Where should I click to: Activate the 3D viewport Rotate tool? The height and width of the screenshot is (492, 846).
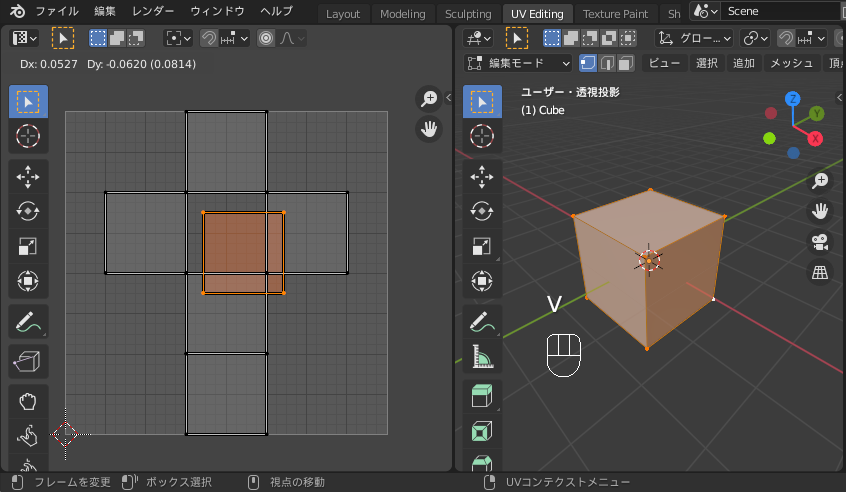[x=482, y=211]
